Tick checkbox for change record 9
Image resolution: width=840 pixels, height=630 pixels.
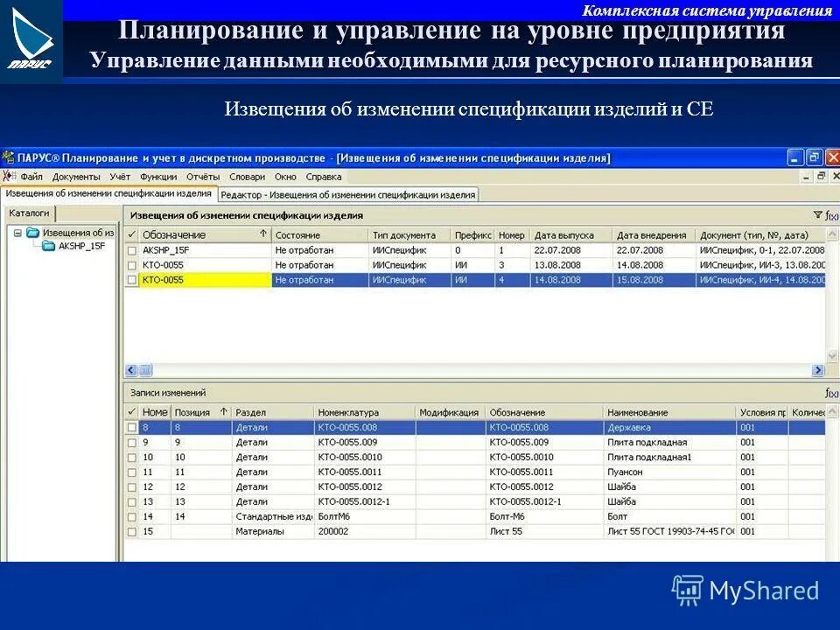132,443
